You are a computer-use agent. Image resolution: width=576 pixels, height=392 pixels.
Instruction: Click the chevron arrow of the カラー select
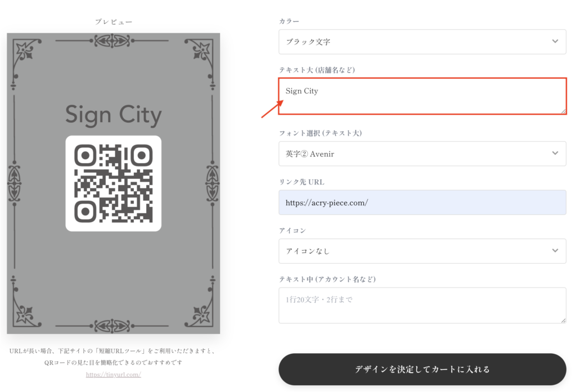tap(555, 42)
